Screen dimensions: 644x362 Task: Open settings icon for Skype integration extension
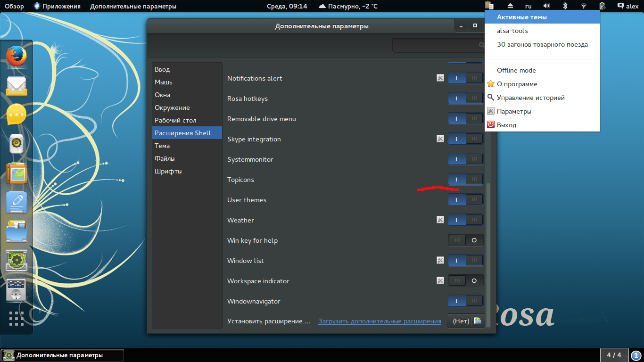click(x=440, y=139)
